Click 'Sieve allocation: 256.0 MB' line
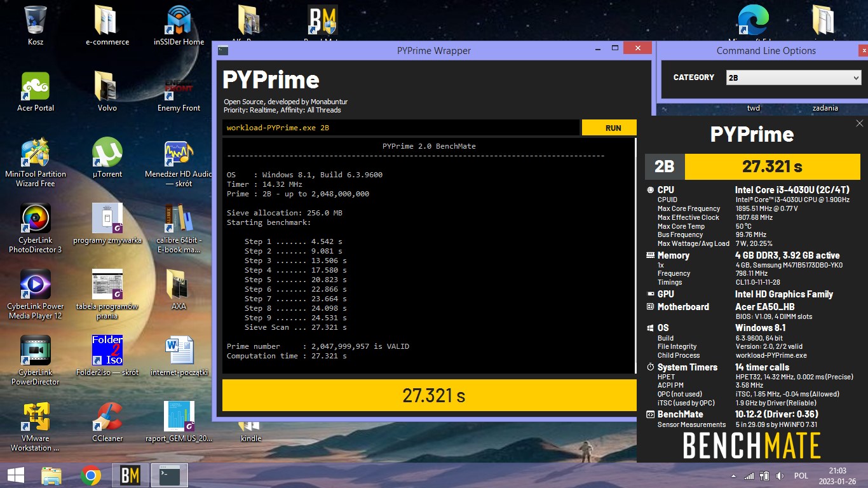 tap(284, 213)
